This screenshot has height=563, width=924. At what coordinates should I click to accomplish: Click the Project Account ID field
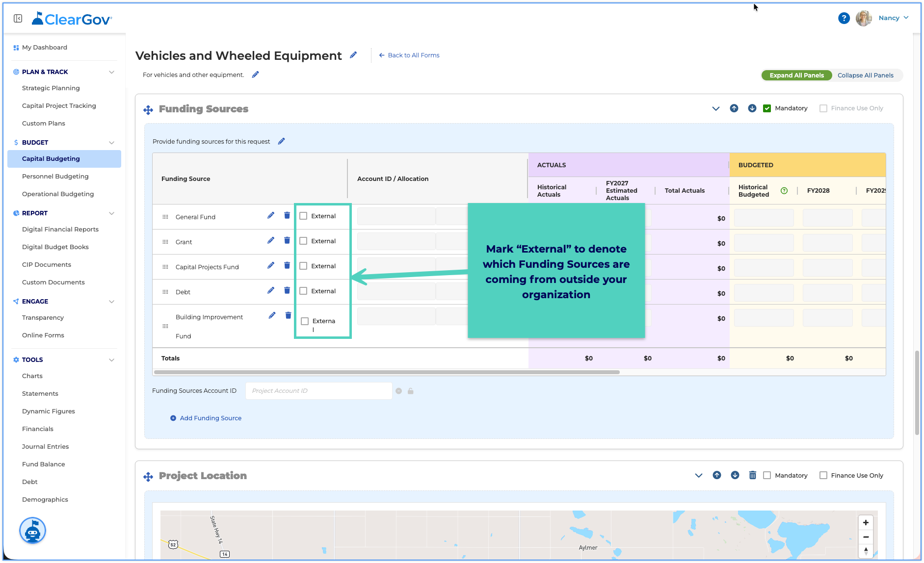tap(319, 391)
